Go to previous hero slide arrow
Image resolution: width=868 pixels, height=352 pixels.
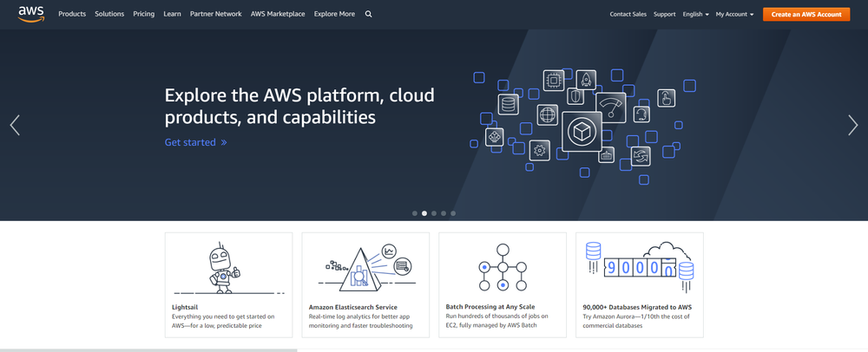click(x=15, y=126)
